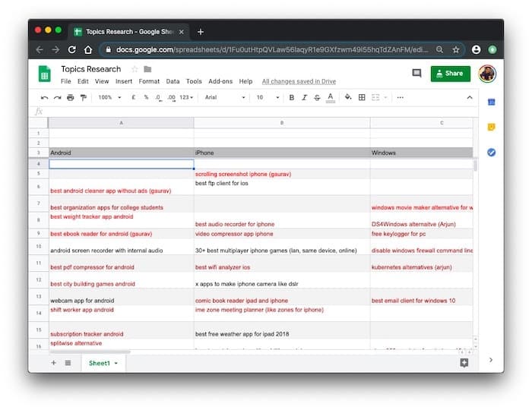Select column A header
The width and height of the screenshot is (532, 410).
pos(121,123)
